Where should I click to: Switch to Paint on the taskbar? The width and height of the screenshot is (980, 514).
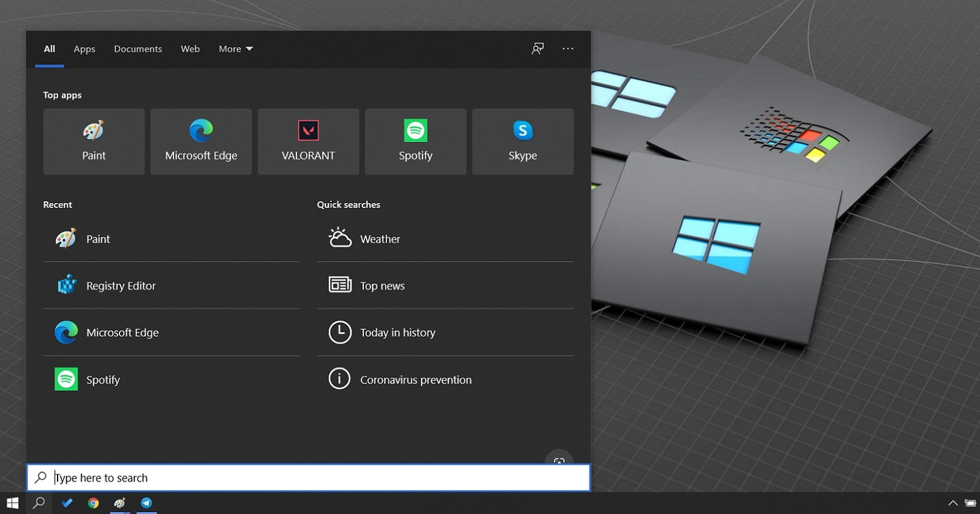click(119, 503)
